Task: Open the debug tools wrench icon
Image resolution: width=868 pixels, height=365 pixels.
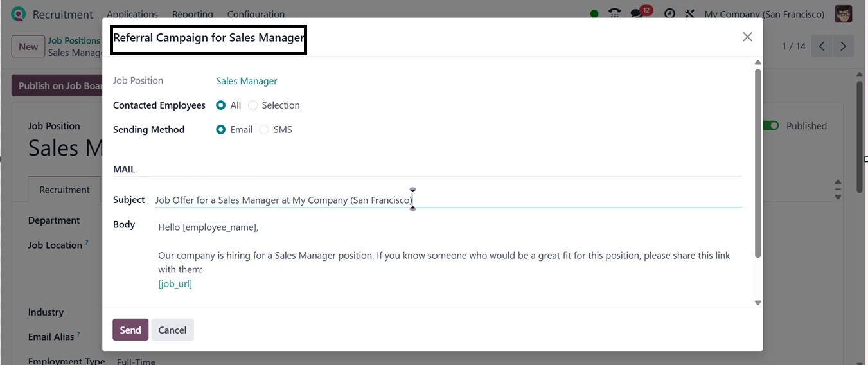Action: 689,13
